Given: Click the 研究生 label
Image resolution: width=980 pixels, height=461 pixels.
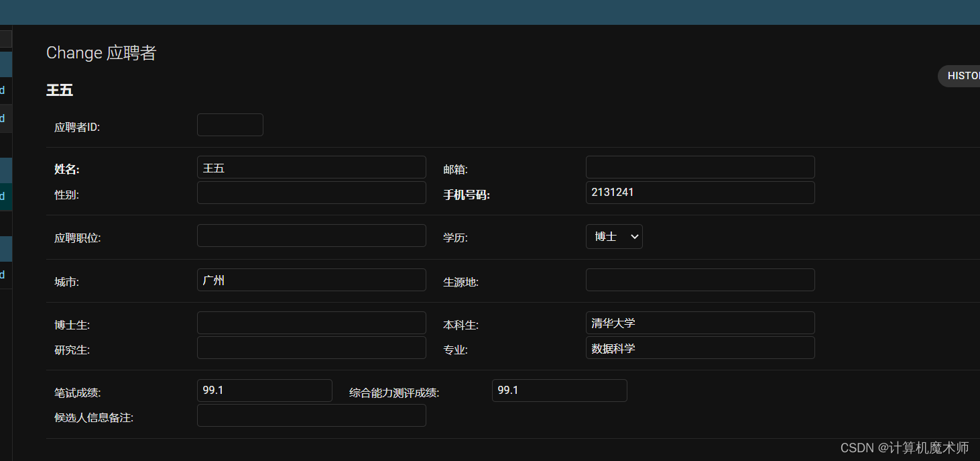Looking at the screenshot, I should pyautogui.click(x=72, y=350).
